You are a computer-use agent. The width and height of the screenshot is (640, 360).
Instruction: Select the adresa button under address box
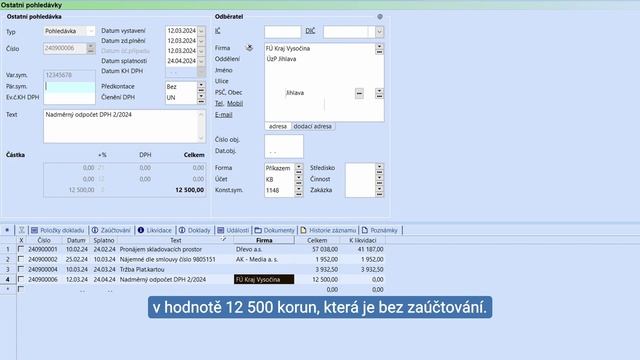coord(278,127)
